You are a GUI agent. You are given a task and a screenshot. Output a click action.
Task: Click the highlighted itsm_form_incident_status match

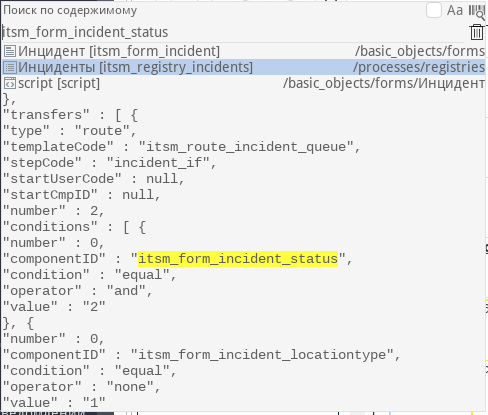(x=238, y=259)
